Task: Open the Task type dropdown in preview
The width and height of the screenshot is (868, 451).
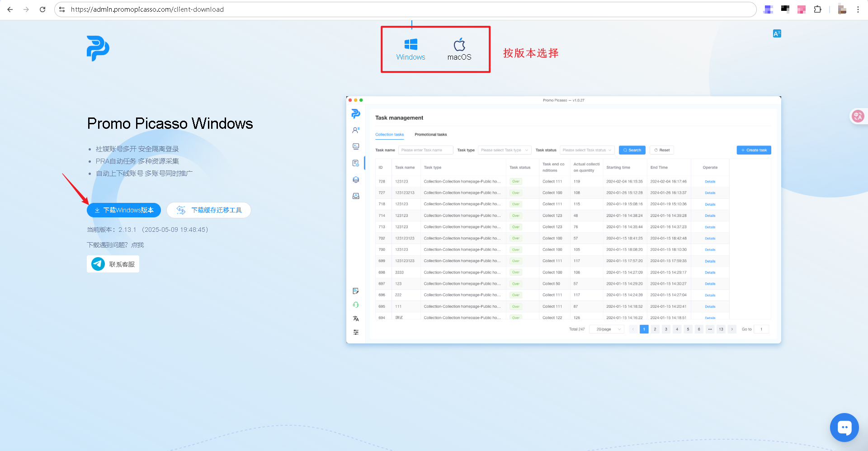Action: point(504,150)
